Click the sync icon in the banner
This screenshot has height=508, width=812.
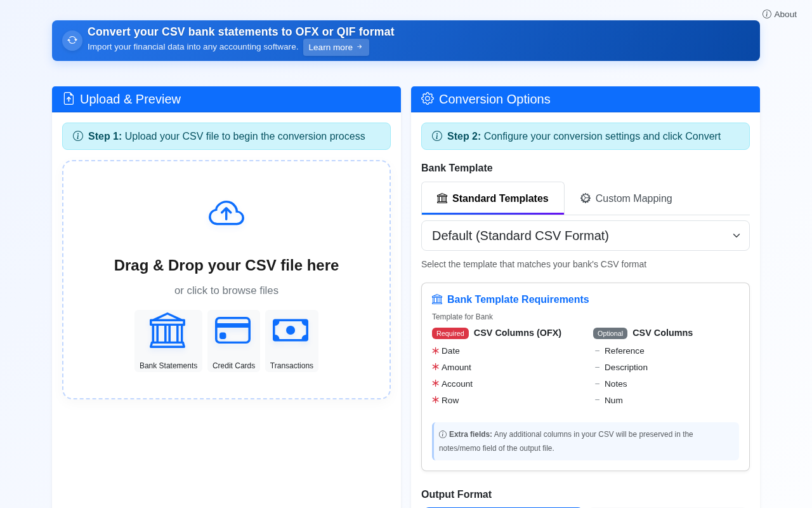pos(72,40)
